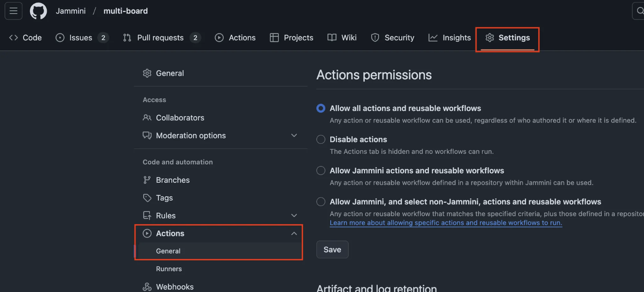The image size is (644, 292).
Task: Expand the Moderation options chevron
Action: [294, 135]
